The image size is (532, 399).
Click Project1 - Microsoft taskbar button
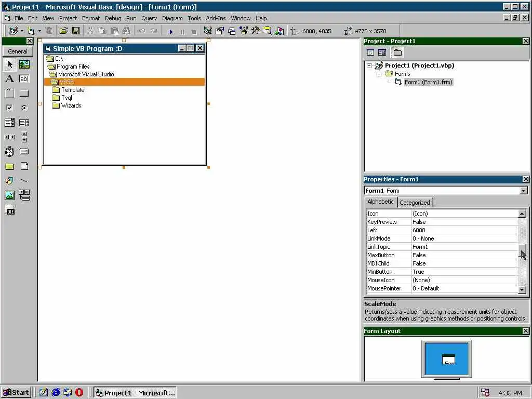click(135, 393)
